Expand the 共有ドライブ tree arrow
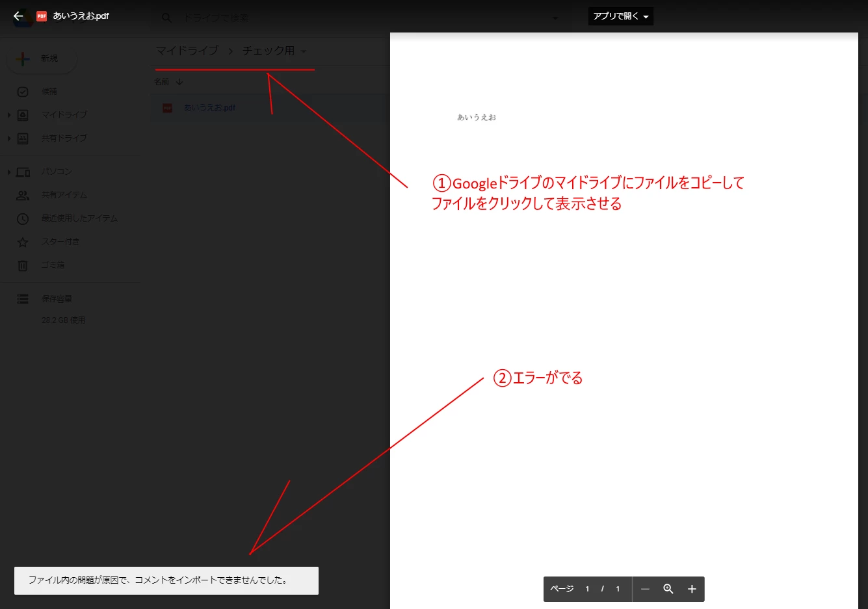This screenshot has height=609, width=868. (8, 138)
